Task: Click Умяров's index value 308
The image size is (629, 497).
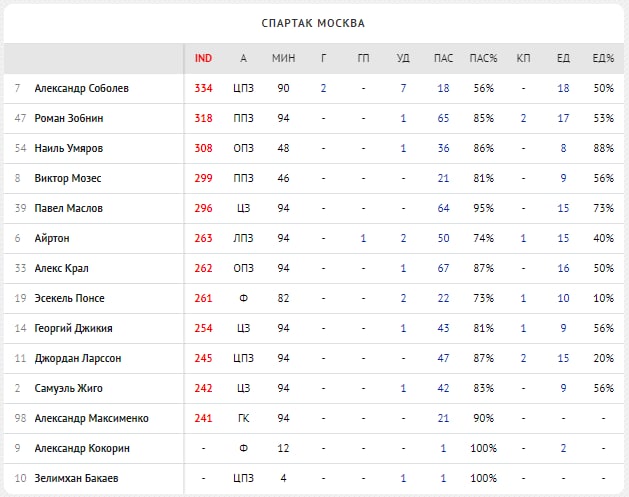Action: 203,148
